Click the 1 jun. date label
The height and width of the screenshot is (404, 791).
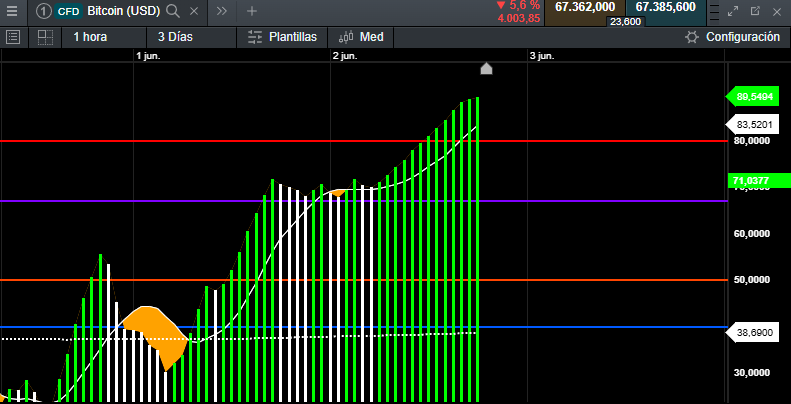[148, 56]
